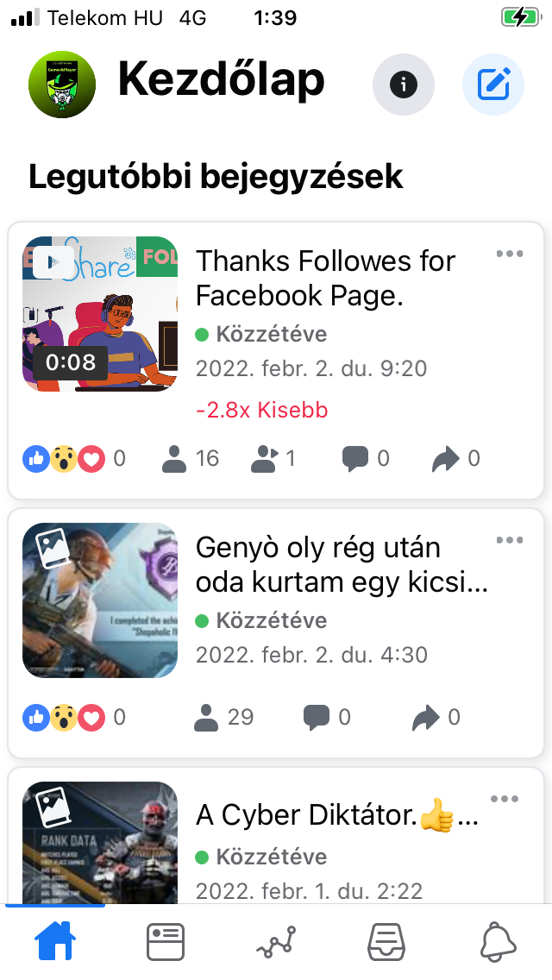Open the Home tab in bottom bar
The width and height of the screenshot is (552, 980).
coord(55,941)
